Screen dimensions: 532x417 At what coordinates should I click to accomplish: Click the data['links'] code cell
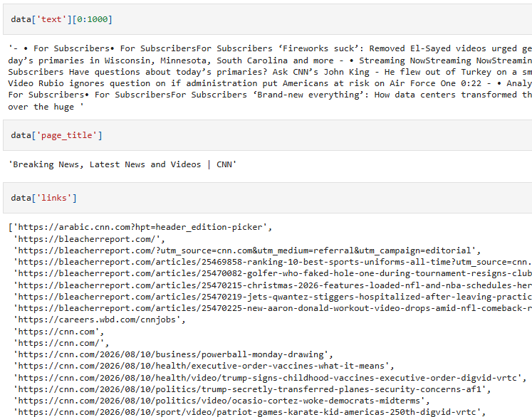click(268, 198)
